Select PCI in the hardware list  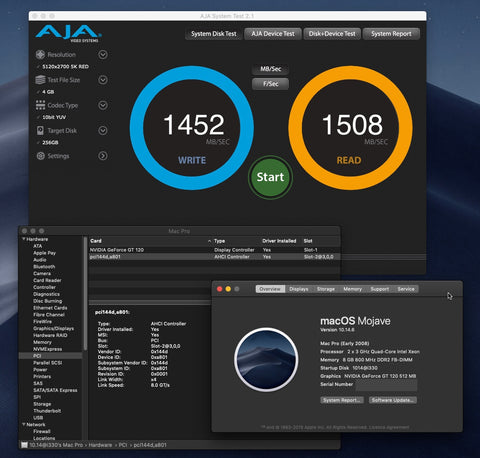tap(50, 356)
